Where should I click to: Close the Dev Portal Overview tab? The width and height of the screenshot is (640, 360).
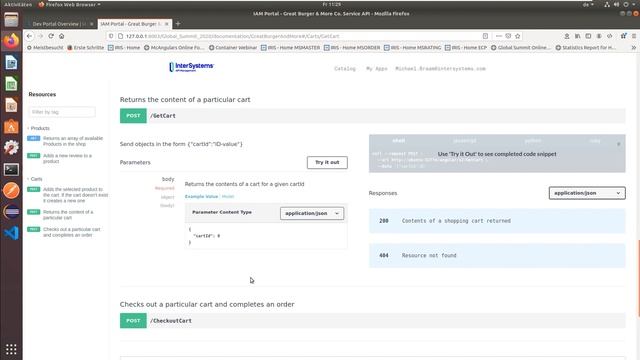91,24
